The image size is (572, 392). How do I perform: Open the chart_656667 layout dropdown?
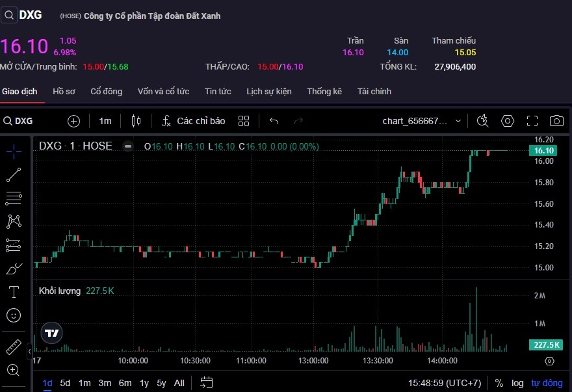tap(422, 121)
